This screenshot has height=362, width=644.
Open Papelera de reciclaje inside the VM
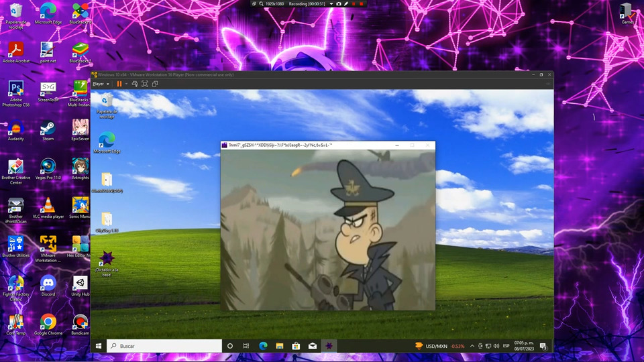pyautogui.click(x=107, y=105)
